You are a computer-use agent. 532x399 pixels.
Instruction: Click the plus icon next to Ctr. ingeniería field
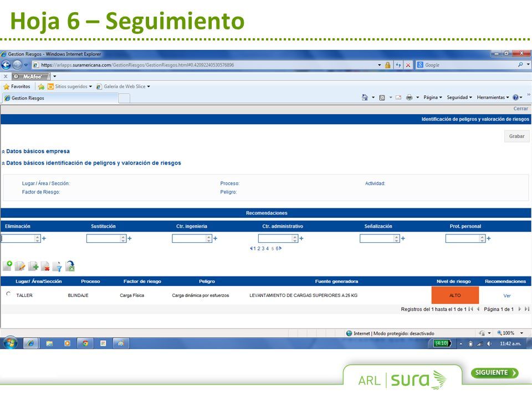tap(216, 238)
